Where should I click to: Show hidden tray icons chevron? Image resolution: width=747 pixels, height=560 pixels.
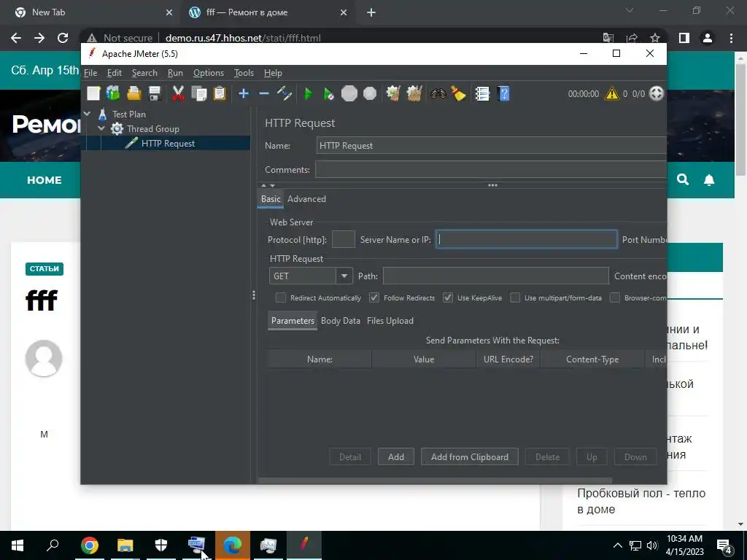click(617, 545)
